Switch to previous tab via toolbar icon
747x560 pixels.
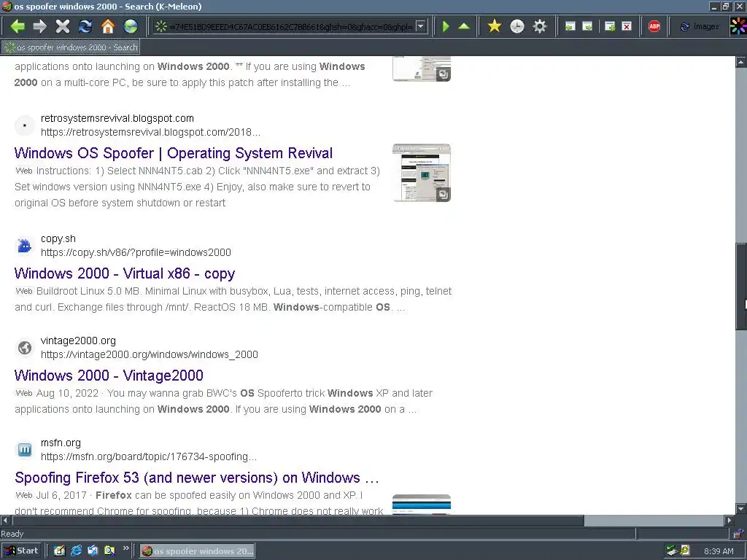570,27
